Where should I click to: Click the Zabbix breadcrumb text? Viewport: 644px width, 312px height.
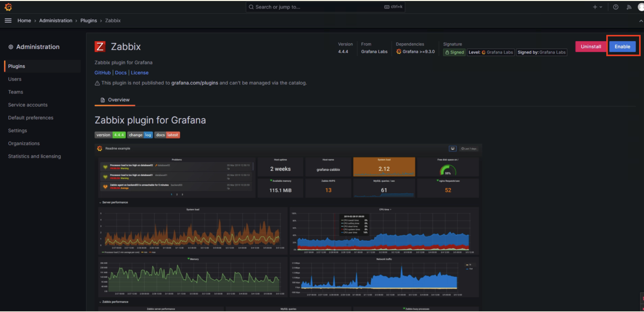113,20
